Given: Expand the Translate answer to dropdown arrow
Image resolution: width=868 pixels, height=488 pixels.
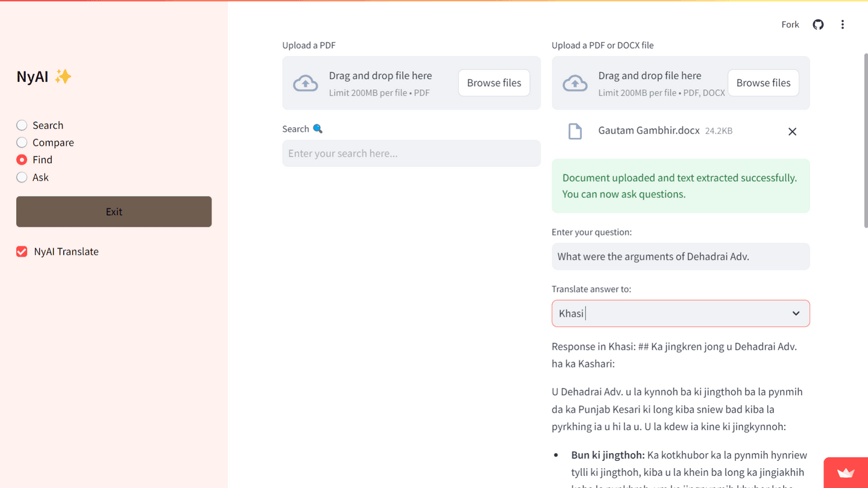Looking at the screenshot, I should [x=796, y=313].
